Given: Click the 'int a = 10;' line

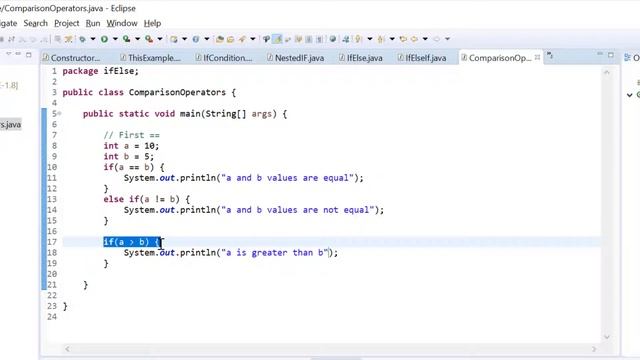Looking at the screenshot, I should (131, 146).
